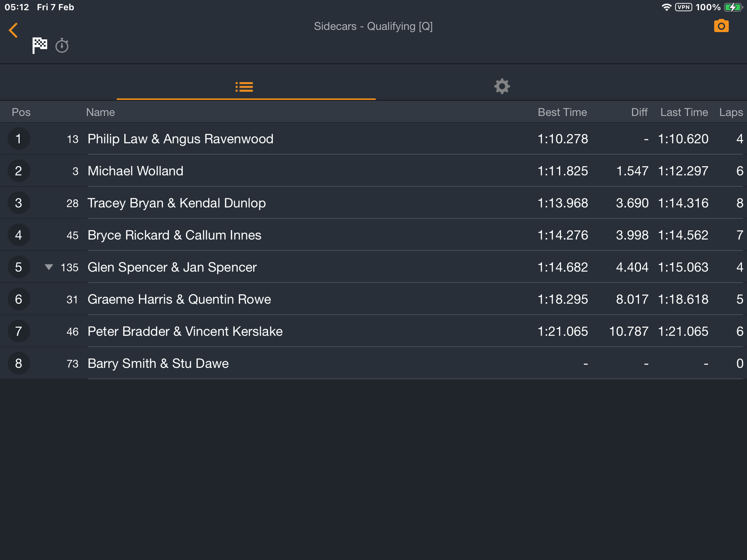Sort by Laps column header

(x=731, y=112)
